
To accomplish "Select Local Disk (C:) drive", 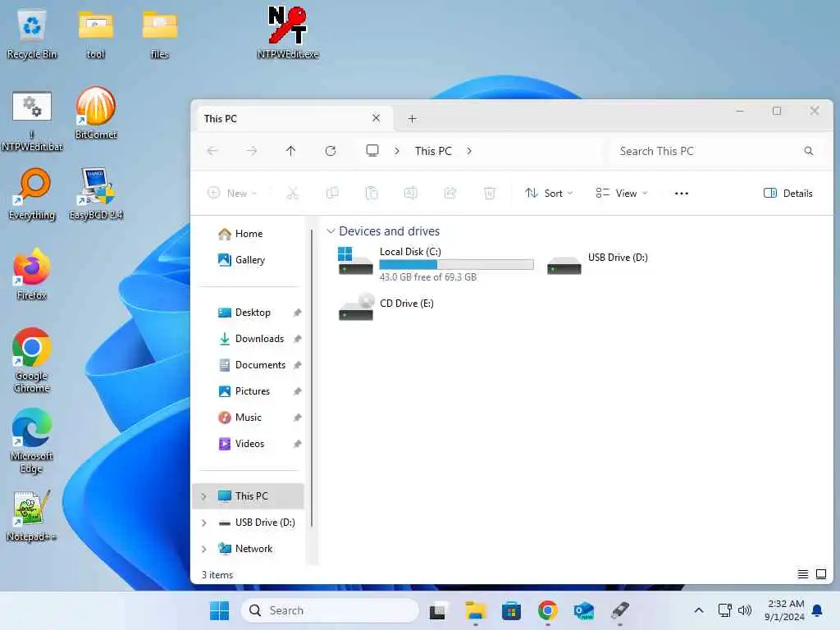I will (436, 263).
